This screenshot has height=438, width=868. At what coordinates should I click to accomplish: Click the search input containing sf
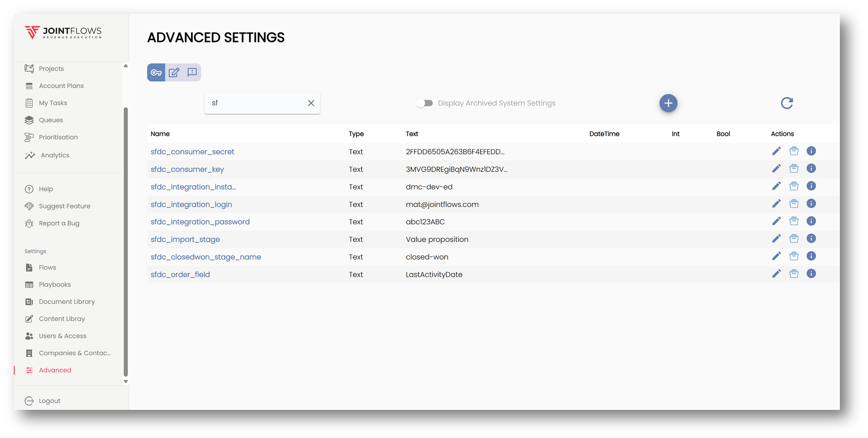(x=255, y=103)
